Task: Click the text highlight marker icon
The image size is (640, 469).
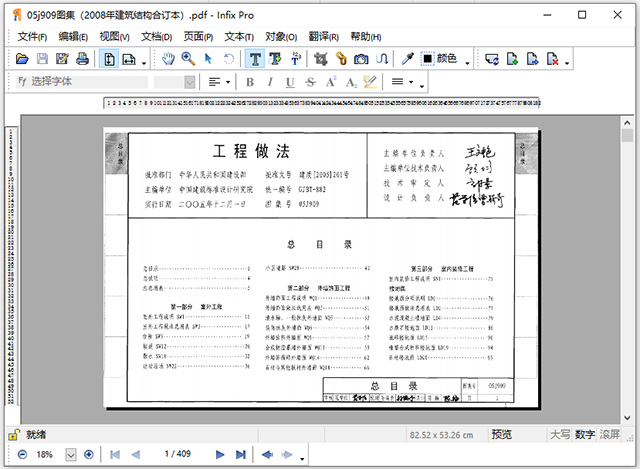Action: [x=370, y=82]
